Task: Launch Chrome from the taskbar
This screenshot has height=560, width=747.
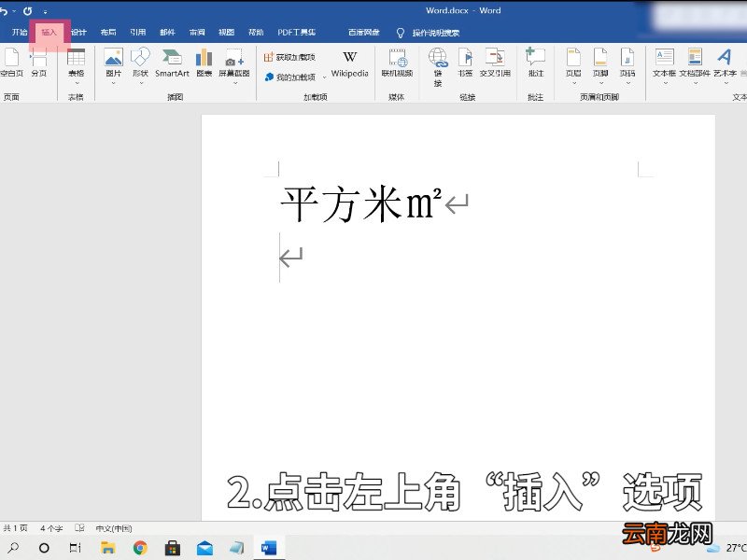Action: 140,548
